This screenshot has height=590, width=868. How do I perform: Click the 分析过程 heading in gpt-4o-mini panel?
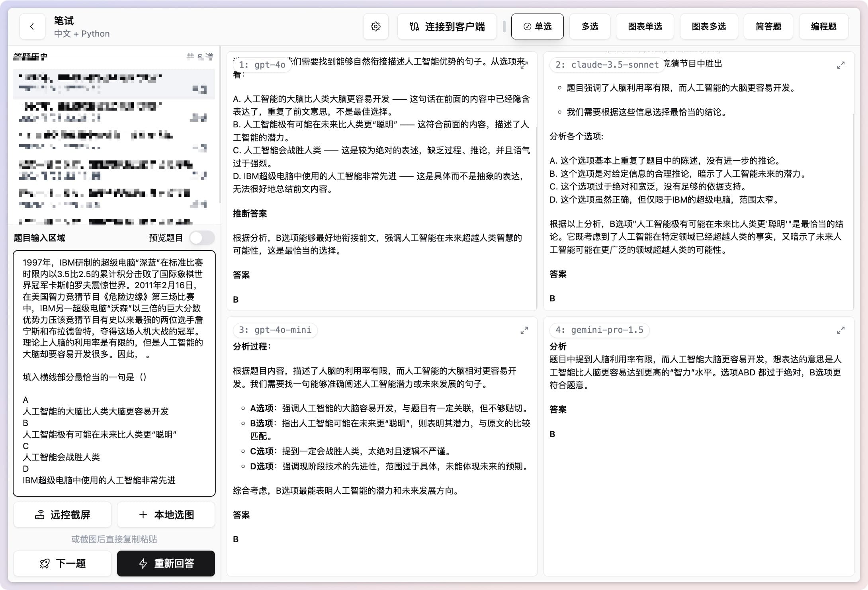click(x=252, y=347)
